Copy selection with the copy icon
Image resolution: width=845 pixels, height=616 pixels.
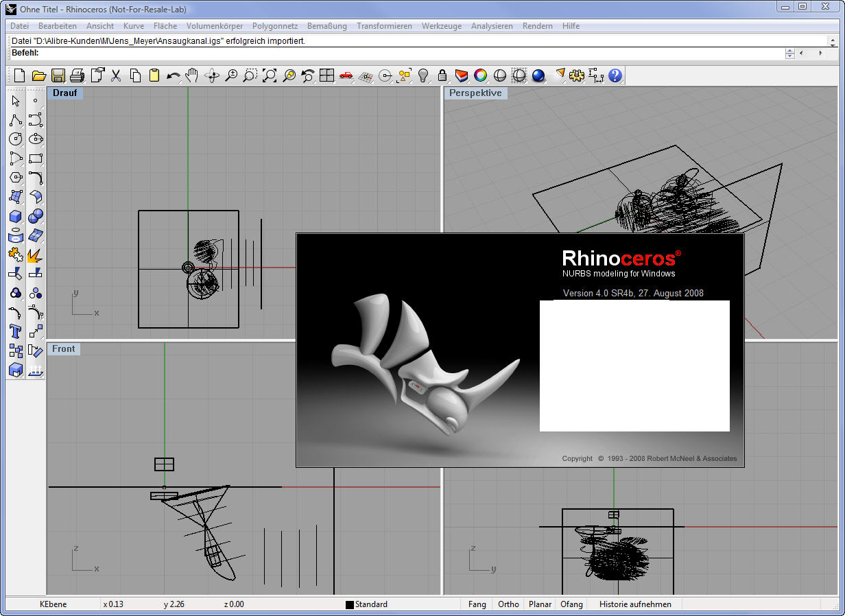[135, 75]
